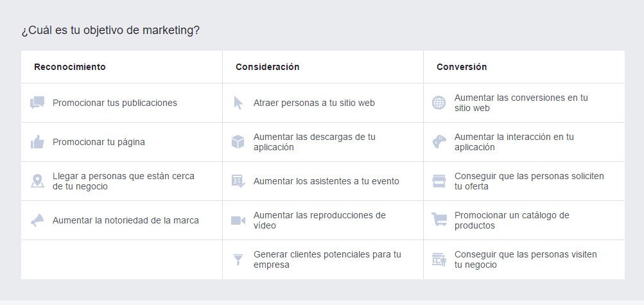Click the calendar icon for event attendees
Viewport: 644px width, 305px height.
click(x=238, y=181)
